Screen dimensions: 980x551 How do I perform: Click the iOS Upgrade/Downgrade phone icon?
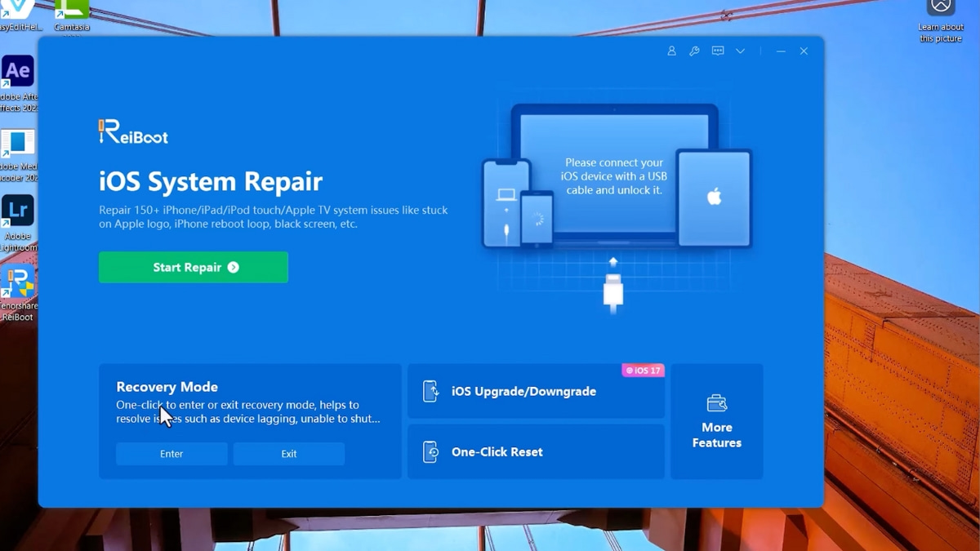click(x=430, y=391)
